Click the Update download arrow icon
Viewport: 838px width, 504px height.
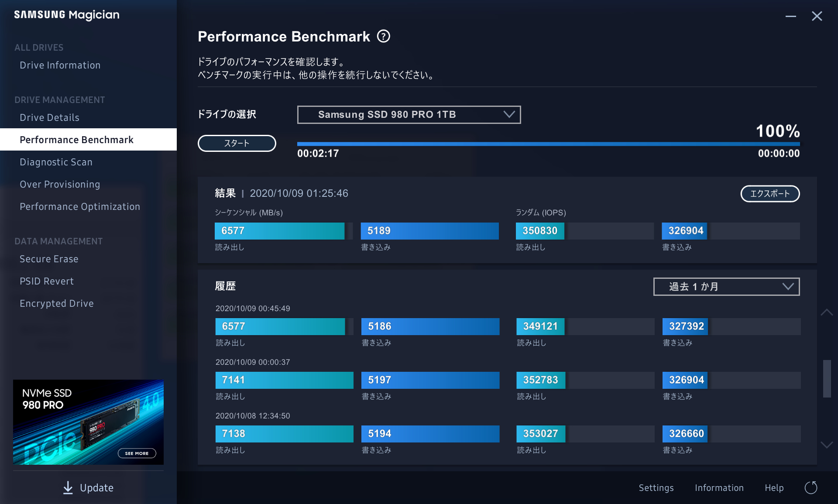click(x=68, y=487)
